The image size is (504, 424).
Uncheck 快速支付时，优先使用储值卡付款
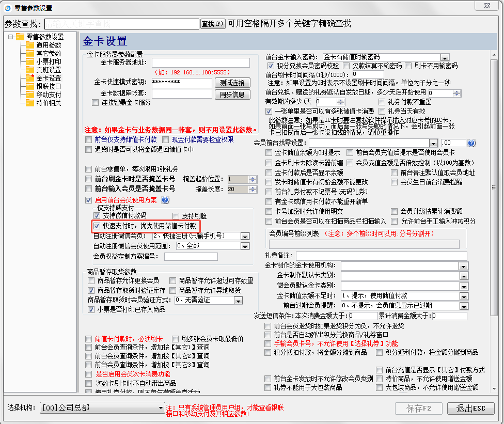coord(97,226)
